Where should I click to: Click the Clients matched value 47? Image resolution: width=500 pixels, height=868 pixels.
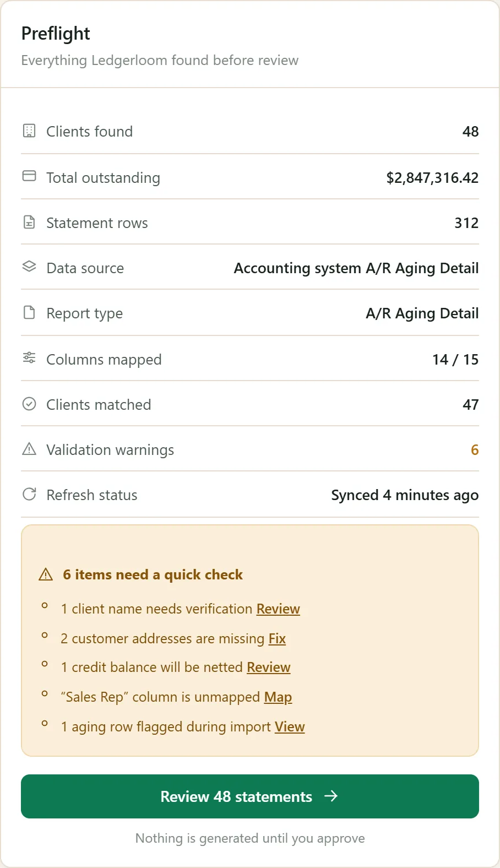click(470, 405)
